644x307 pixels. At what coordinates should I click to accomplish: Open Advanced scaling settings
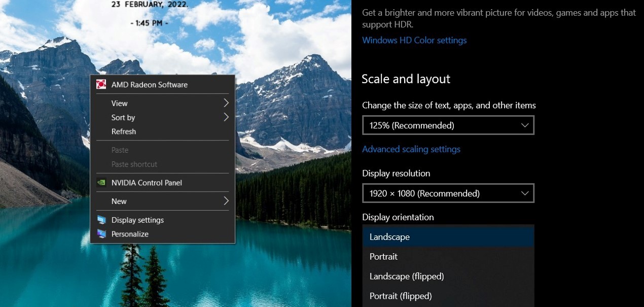point(411,149)
